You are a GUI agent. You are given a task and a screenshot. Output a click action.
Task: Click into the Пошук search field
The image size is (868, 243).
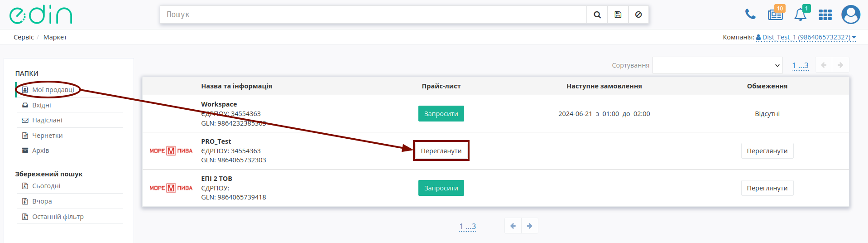pos(373,15)
